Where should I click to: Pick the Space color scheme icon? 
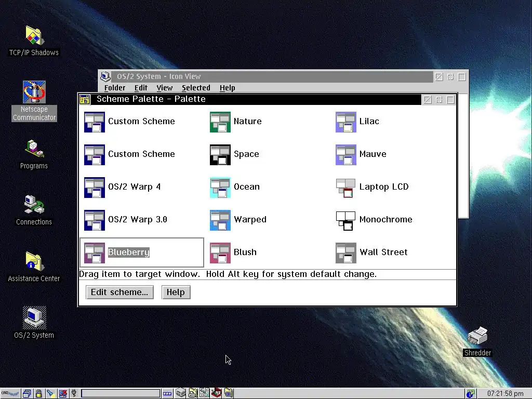pyautogui.click(x=220, y=155)
